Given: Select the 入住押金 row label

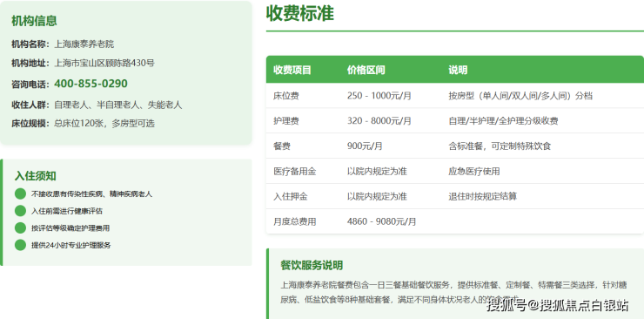Looking at the screenshot, I should (291, 196).
